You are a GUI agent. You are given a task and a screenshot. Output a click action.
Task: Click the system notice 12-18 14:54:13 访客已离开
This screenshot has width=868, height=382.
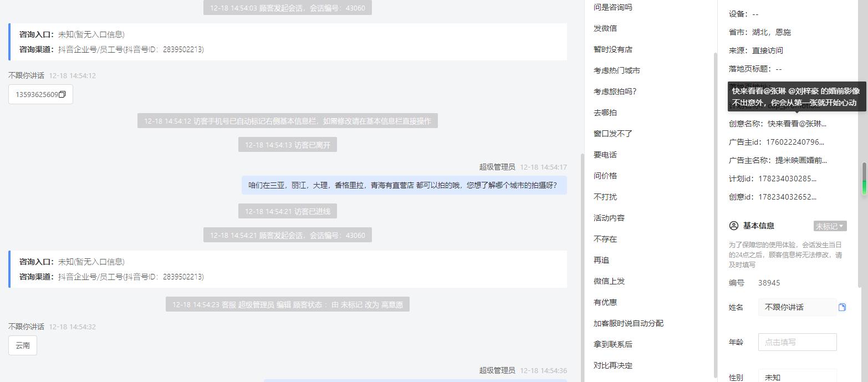288,145
